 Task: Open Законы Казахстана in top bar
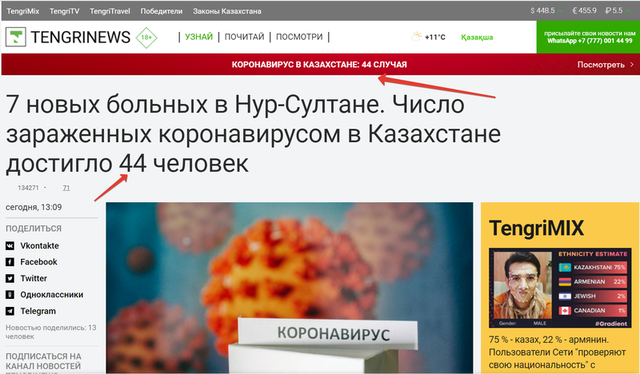227,11
